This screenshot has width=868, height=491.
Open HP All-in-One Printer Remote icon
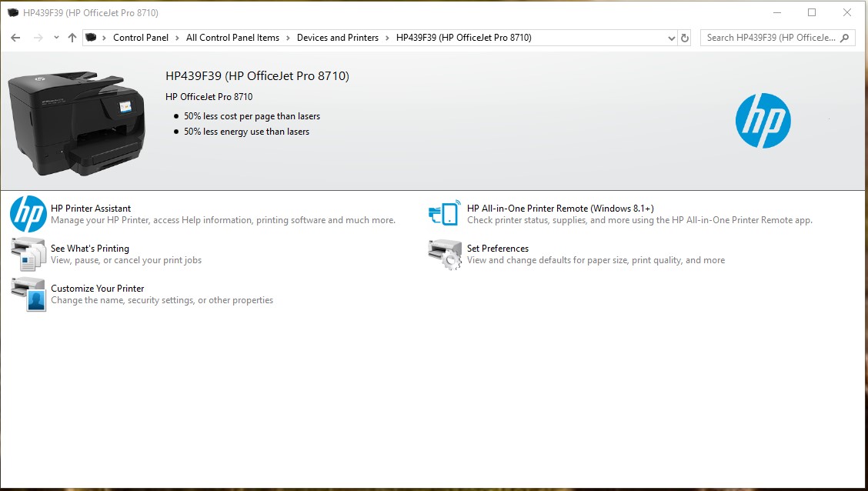445,213
